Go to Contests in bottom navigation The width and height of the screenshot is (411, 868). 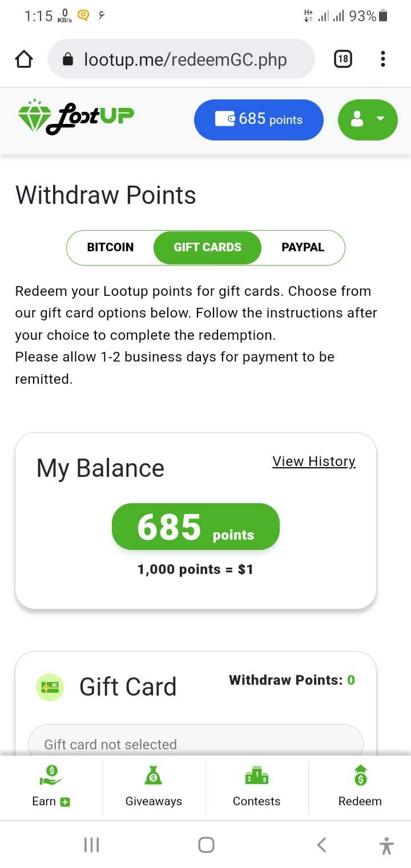click(257, 786)
